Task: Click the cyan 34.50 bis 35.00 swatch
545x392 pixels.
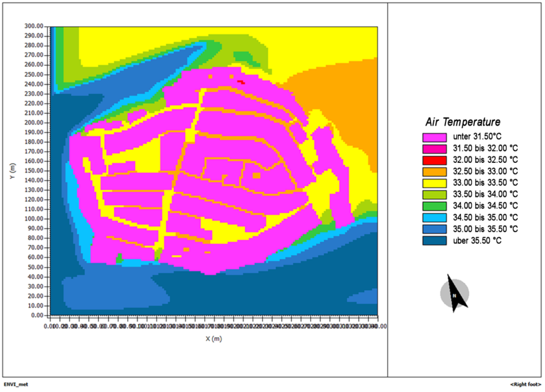Action: tap(435, 218)
